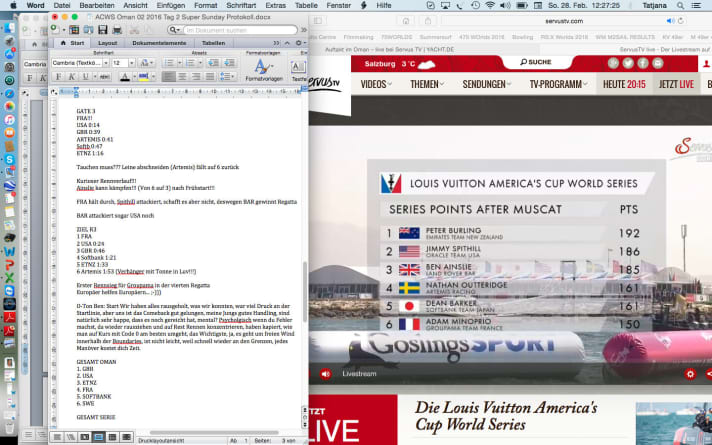
Task: Reload the Safari page
Action: (680, 21)
